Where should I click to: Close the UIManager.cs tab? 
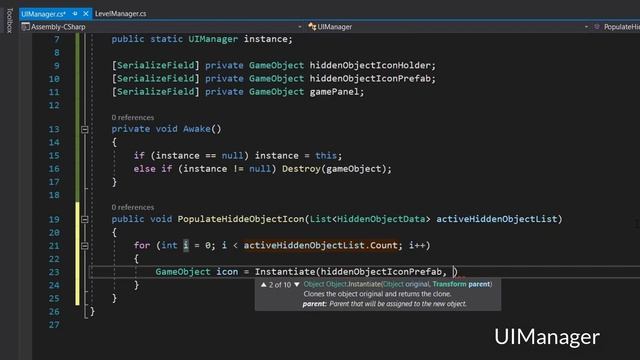86,13
